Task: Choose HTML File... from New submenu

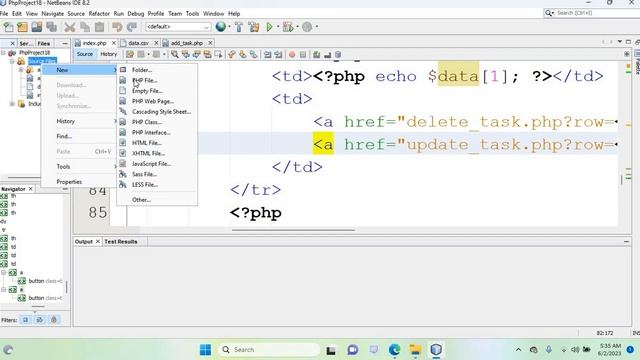Action: [x=157, y=143]
